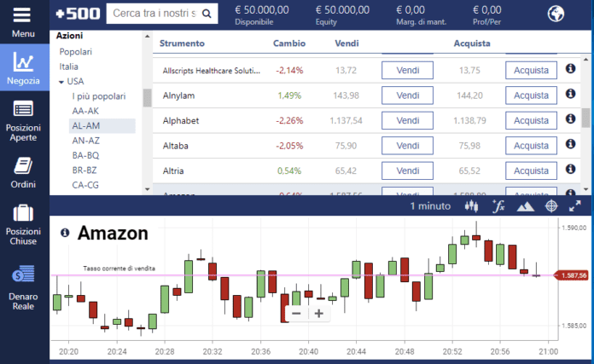This screenshot has height=364, width=594.
Task: Click the Equity € 50.000,00 value
Action: 342,14
